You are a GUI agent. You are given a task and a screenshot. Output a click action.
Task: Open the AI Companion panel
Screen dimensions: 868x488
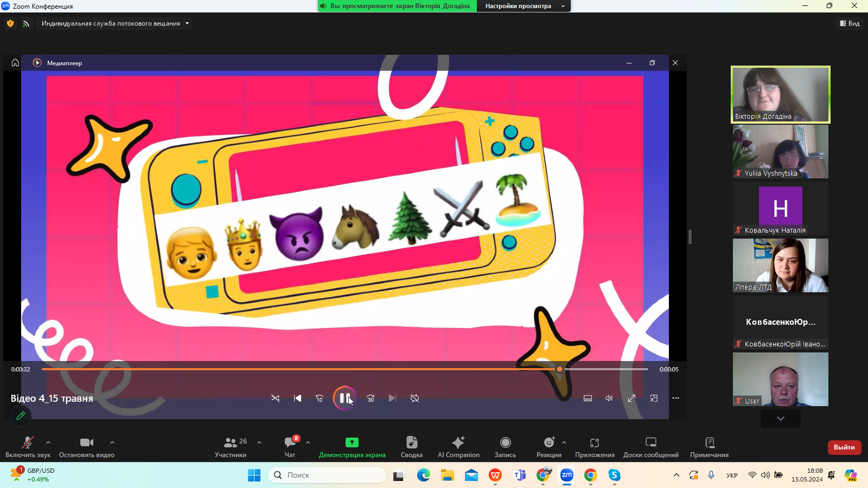458,447
